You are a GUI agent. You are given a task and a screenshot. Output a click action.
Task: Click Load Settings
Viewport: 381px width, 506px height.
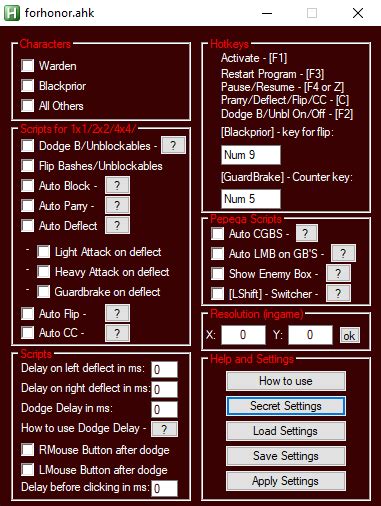286,431
